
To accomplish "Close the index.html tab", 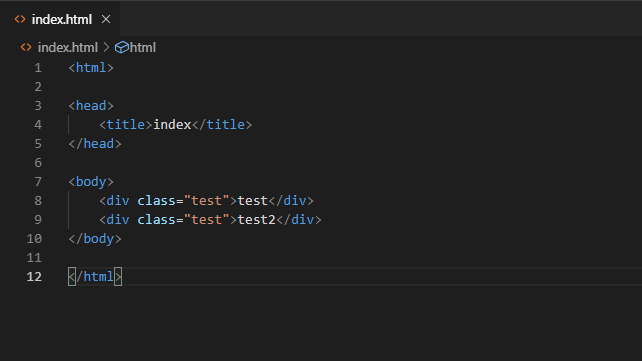I will [x=106, y=19].
